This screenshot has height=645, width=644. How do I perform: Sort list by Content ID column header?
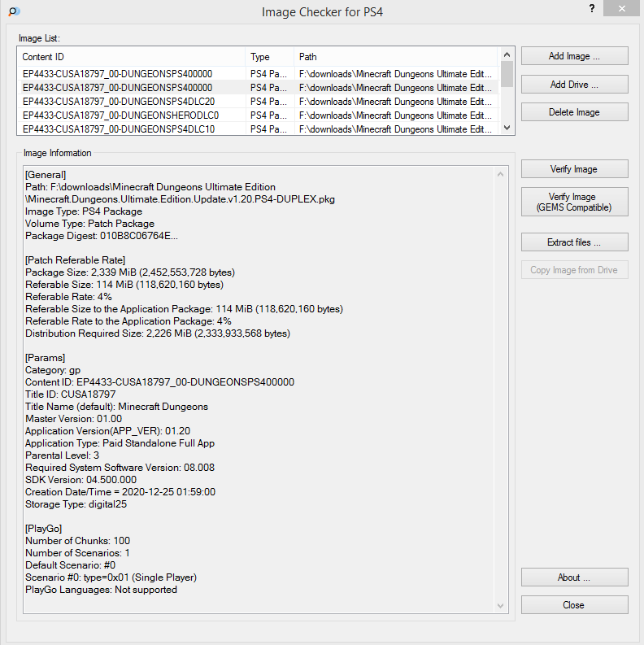coord(131,57)
